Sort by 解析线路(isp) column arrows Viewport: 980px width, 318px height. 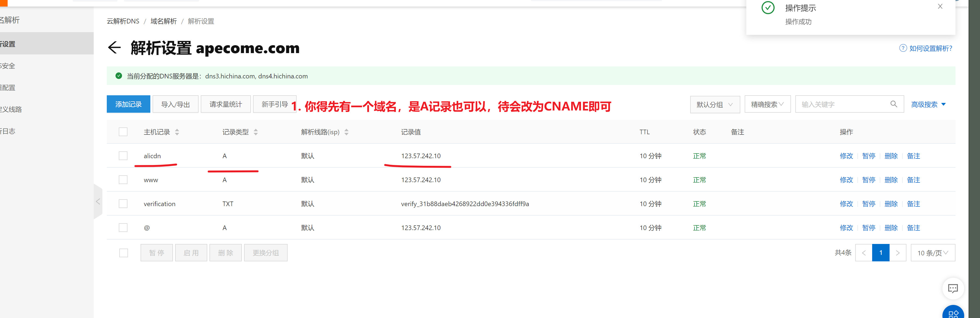click(346, 132)
